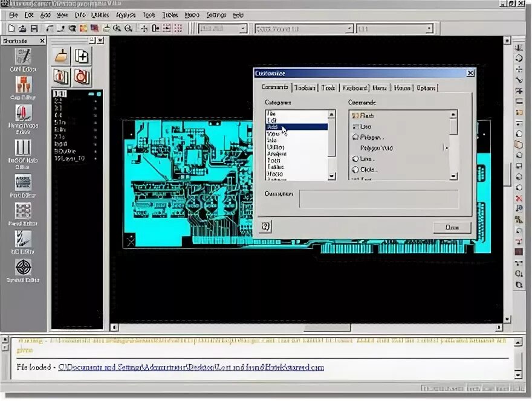Click the Save toolbar icon
This screenshot has height=401, width=532.
(34, 28)
